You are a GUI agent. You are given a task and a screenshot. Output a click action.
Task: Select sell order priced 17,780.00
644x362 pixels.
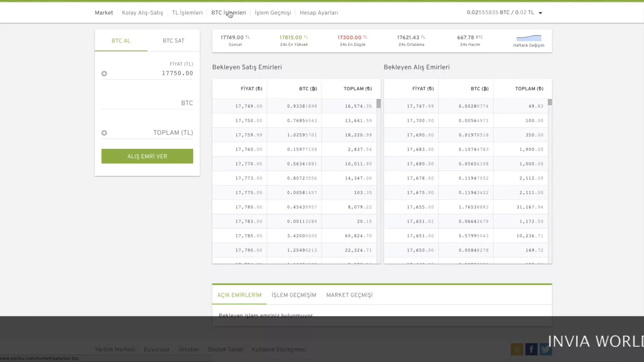(294, 207)
